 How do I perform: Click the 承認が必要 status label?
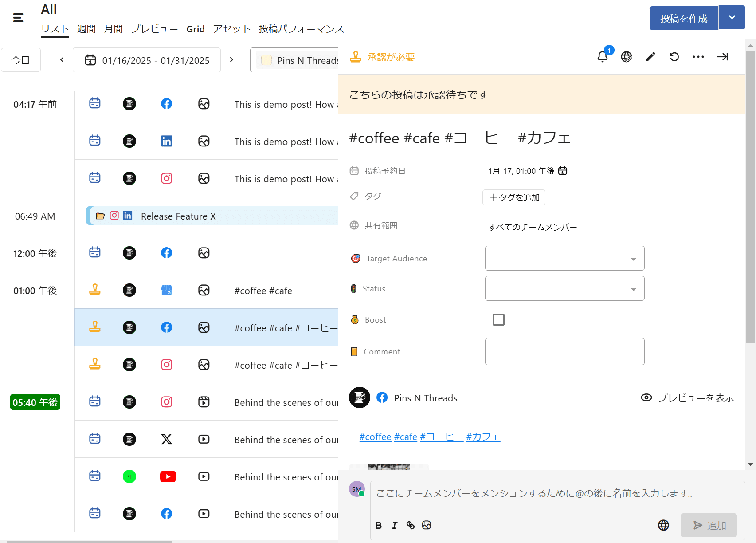click(x=391, y=57)
